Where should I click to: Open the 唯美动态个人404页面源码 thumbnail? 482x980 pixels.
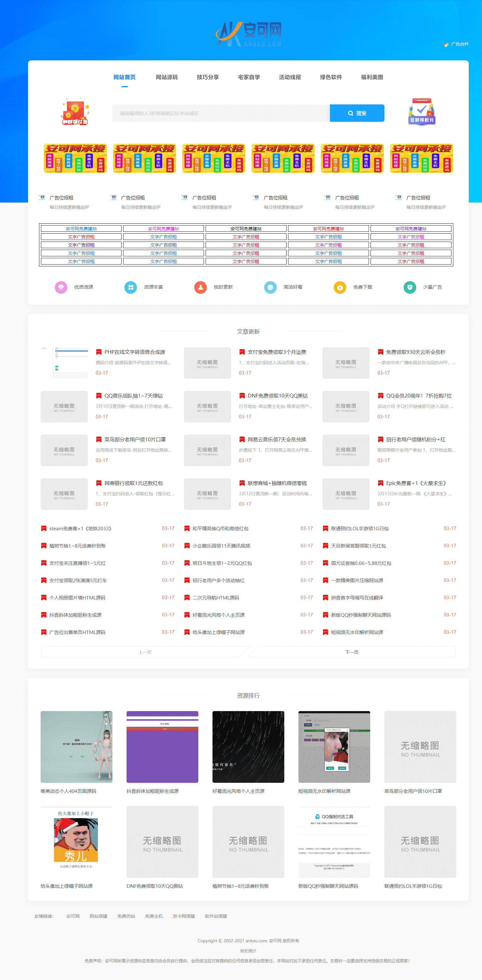[77, 747]
